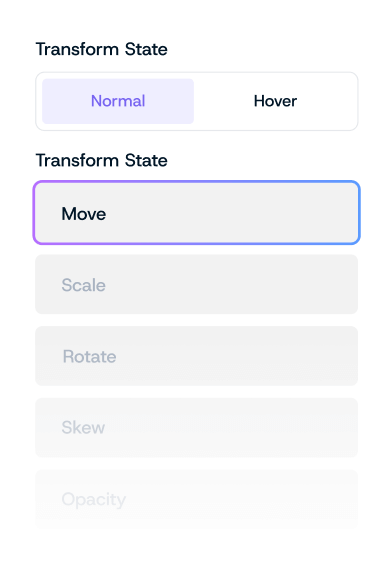Click the upper Transform State heading
Screen dimensions: 392x565
tap(102, 49)
